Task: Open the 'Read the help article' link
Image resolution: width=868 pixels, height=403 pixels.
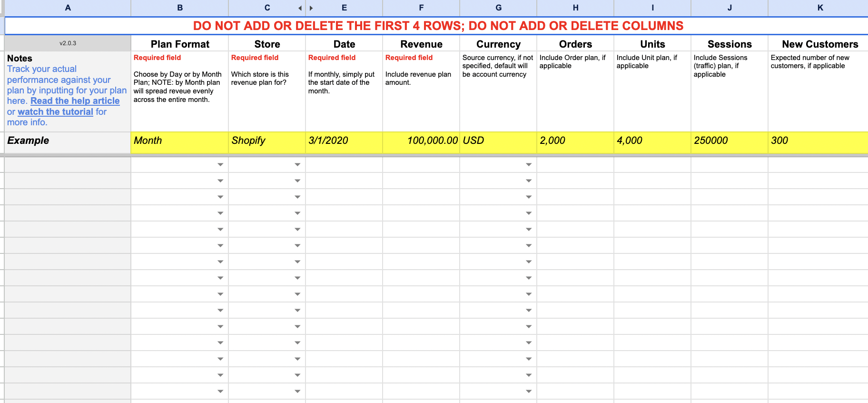Action: click(x=75, y=101)
